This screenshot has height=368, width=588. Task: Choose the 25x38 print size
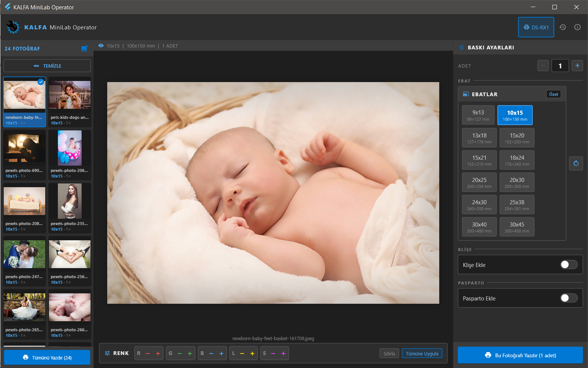[517, 205]
